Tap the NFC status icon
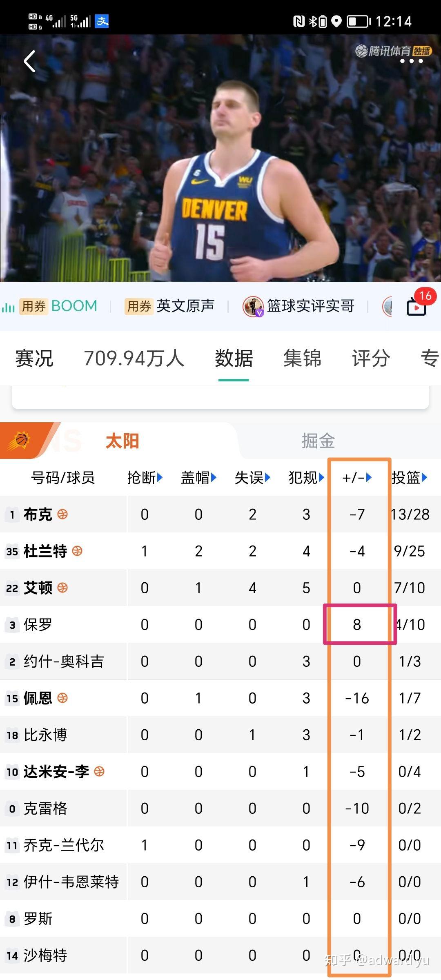The width and height of the screenshot is (441, 980). [x=299, y=21]
